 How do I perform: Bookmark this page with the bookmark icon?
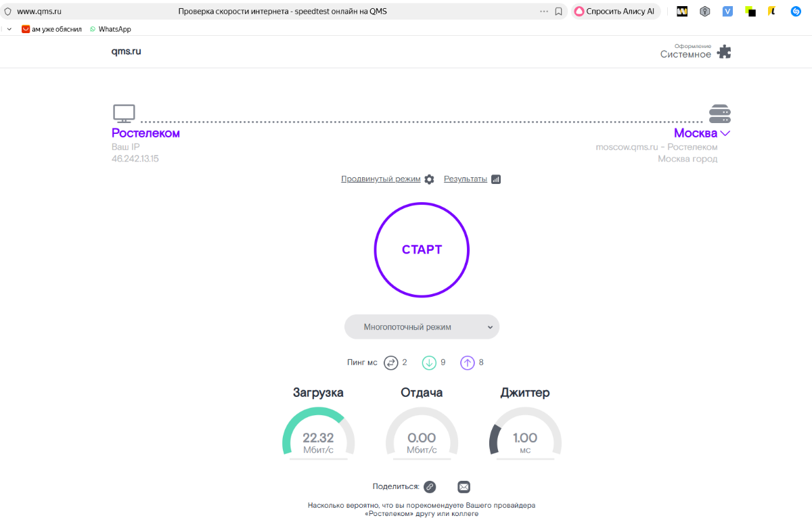pyautogui.click(x=558, y=11)
